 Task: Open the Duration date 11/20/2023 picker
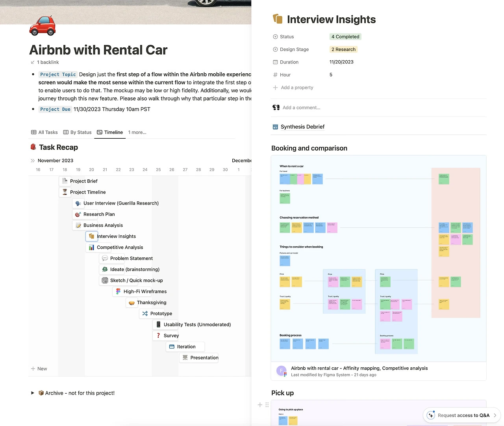[x=341, y=62]
